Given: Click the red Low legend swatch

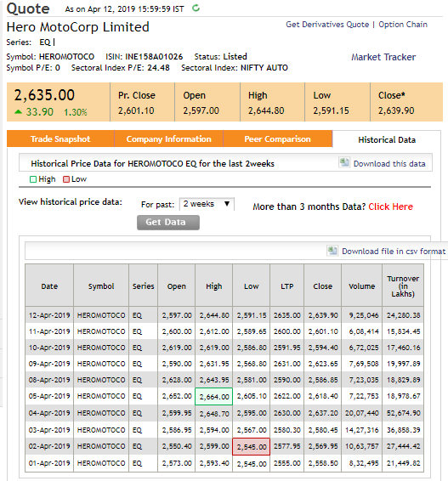Looking at the screenshot, I should (x=66, y=179).
